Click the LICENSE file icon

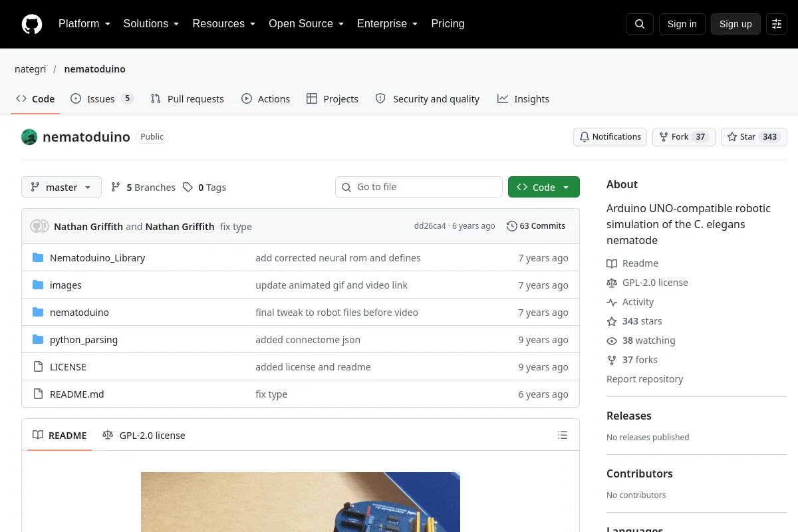tap(38, 367)
